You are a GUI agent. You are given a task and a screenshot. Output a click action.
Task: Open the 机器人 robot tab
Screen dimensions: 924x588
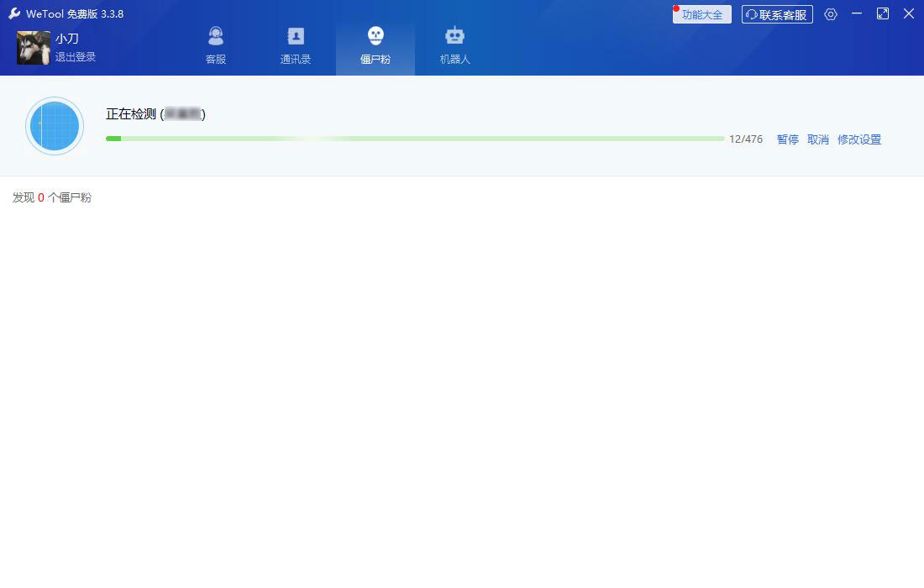pos(454,45)
